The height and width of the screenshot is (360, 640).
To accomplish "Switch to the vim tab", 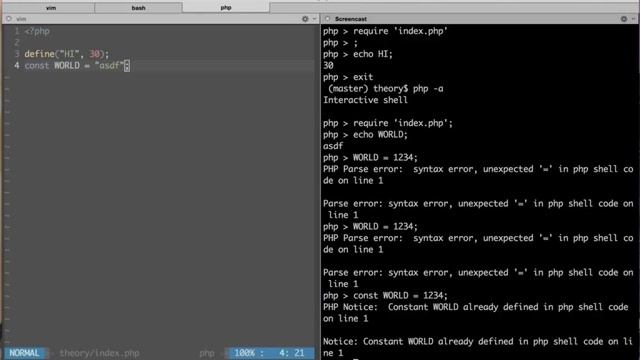I will tap(51, 8).
